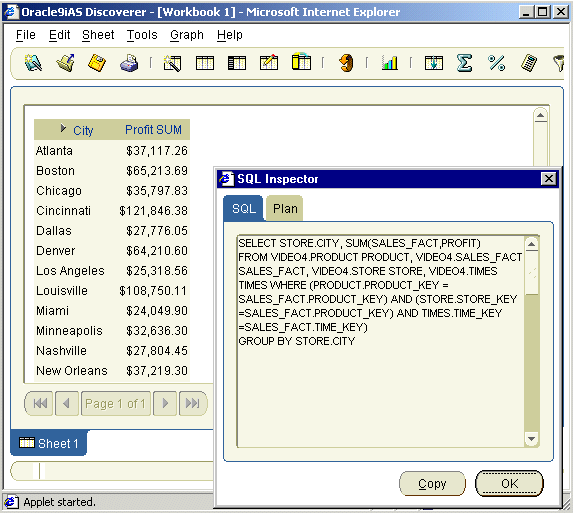Open the graph bar chart icon
This screenshot has width=573, height=513.
[x=390, y=63]
